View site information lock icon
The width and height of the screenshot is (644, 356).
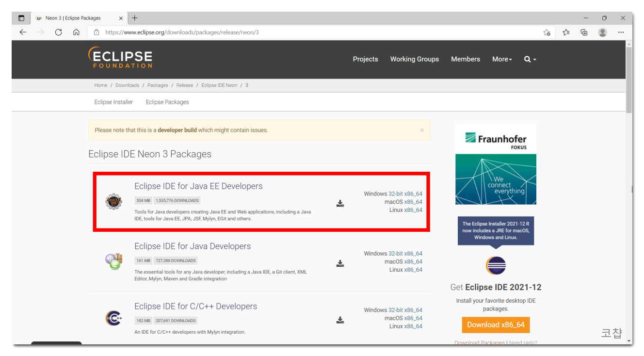click(97, 32)
